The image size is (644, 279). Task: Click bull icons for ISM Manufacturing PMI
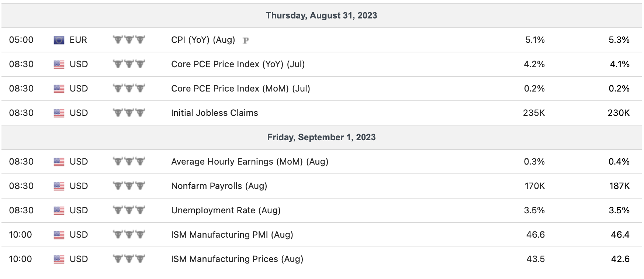coord(129,234)
